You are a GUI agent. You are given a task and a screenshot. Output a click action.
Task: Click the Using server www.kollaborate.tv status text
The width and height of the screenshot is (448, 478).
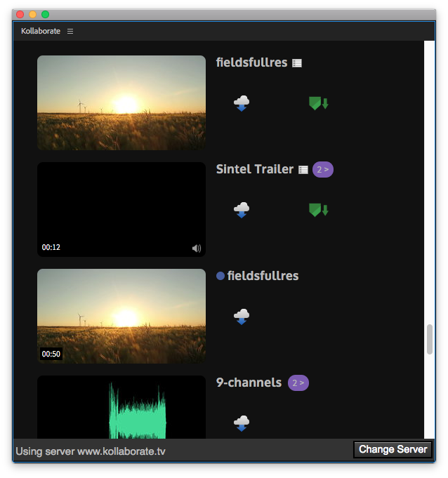pos(91,451)
